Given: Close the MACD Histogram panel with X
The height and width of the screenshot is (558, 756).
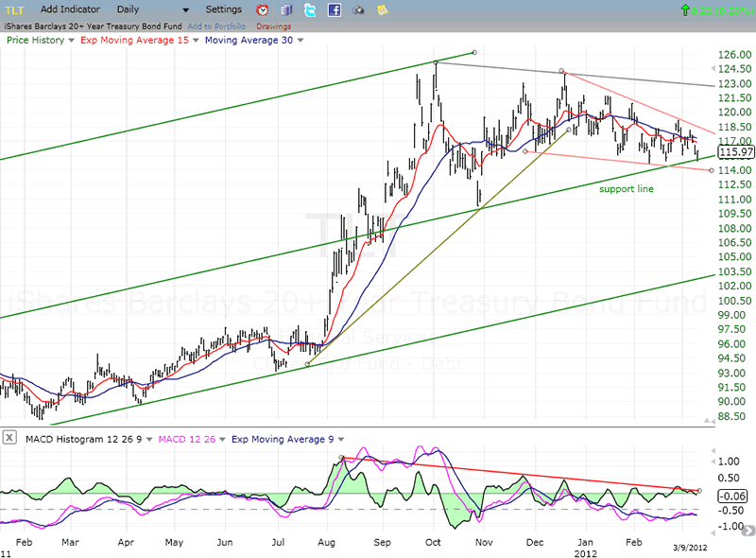Looking at the screenshot, I should pyautogui.click(x=9, y=437).
